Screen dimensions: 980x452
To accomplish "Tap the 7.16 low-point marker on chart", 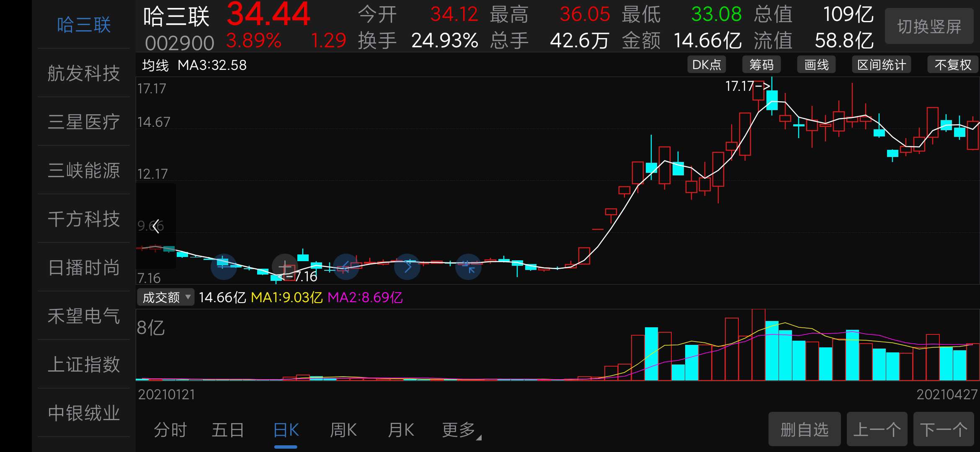I will point(298,277).
